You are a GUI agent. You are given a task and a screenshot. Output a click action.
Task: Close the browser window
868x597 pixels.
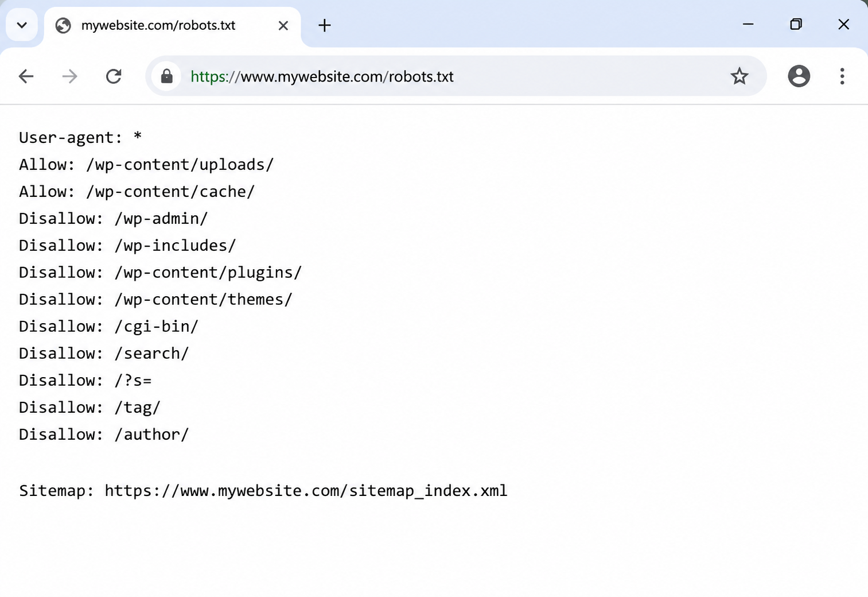843,24
